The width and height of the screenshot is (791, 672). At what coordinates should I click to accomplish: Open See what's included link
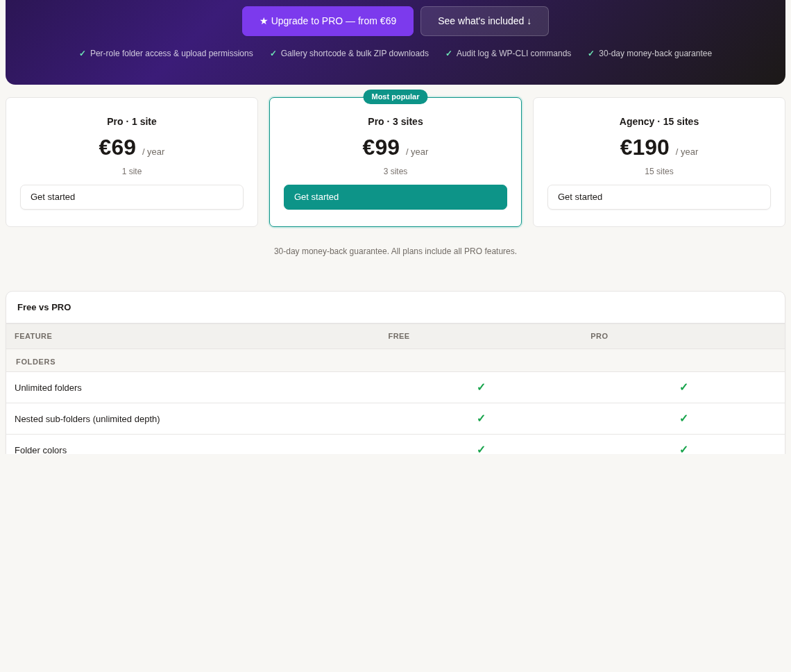484,22
